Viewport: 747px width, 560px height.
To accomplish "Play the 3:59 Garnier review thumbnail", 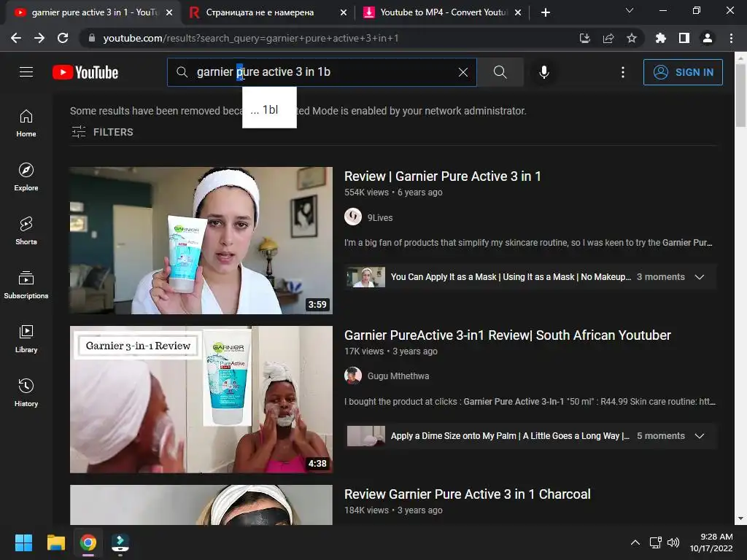I will click(201, 241).
